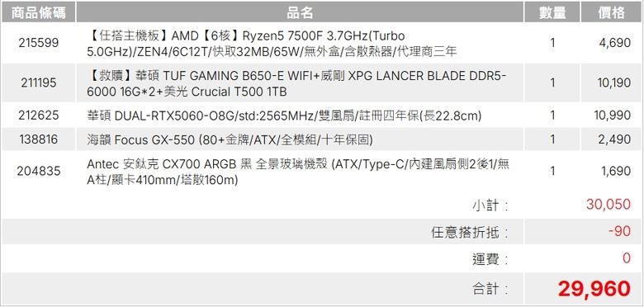This screenshot has width=644, height=307.
Task: Click the 商品條碼 column header
Action: (x=38, y=12)
